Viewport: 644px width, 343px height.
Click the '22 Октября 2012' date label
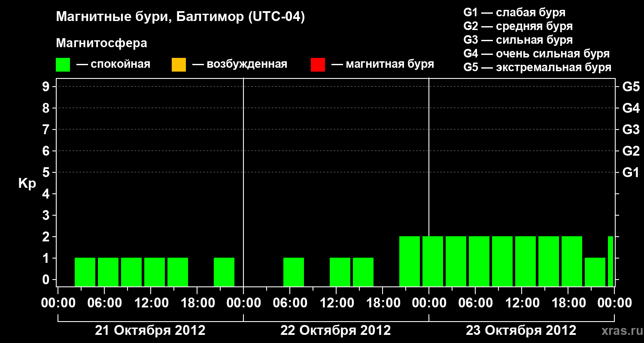[x=336, y=331]
